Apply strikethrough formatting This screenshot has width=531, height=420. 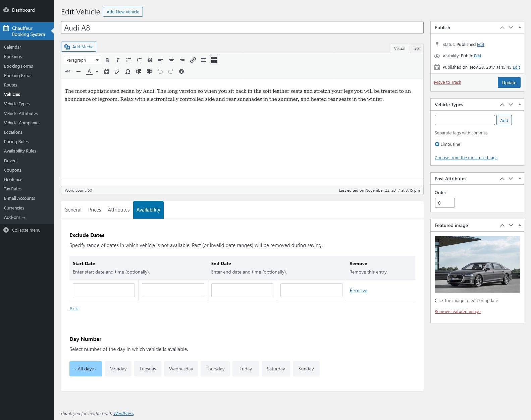click(x=68, y=71)
